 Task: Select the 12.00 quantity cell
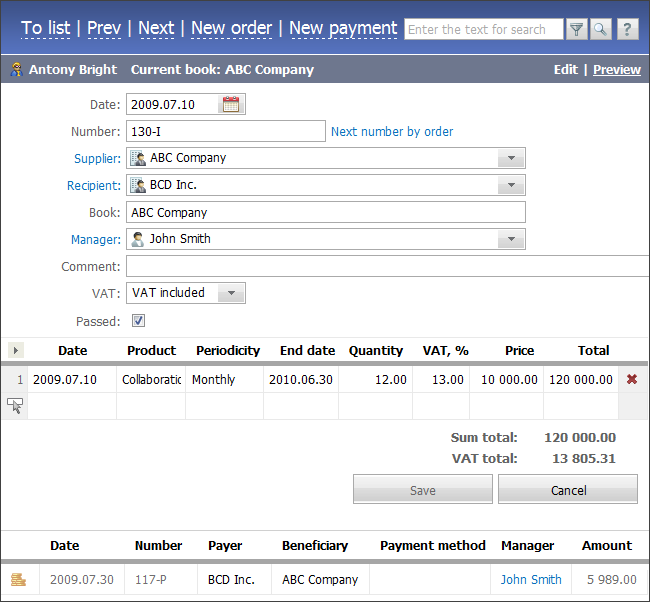(x=375, y=379)
